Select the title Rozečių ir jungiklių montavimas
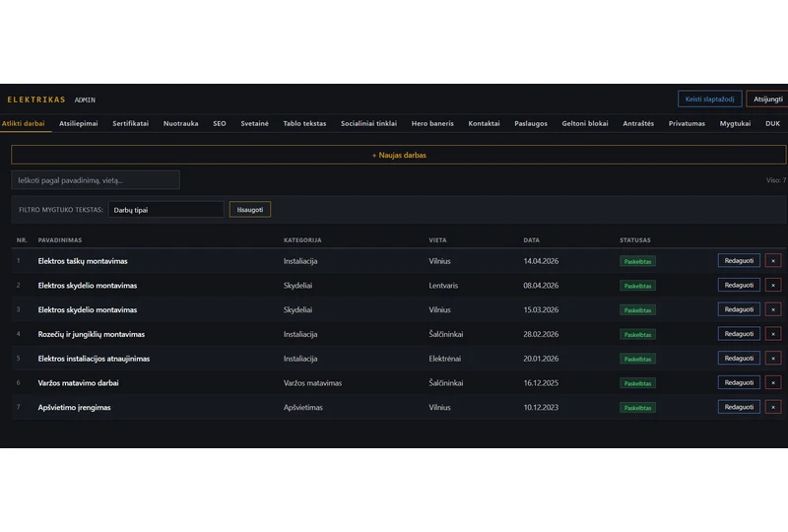Viewport: 788px width, 532px height. [x=92, y=334]
